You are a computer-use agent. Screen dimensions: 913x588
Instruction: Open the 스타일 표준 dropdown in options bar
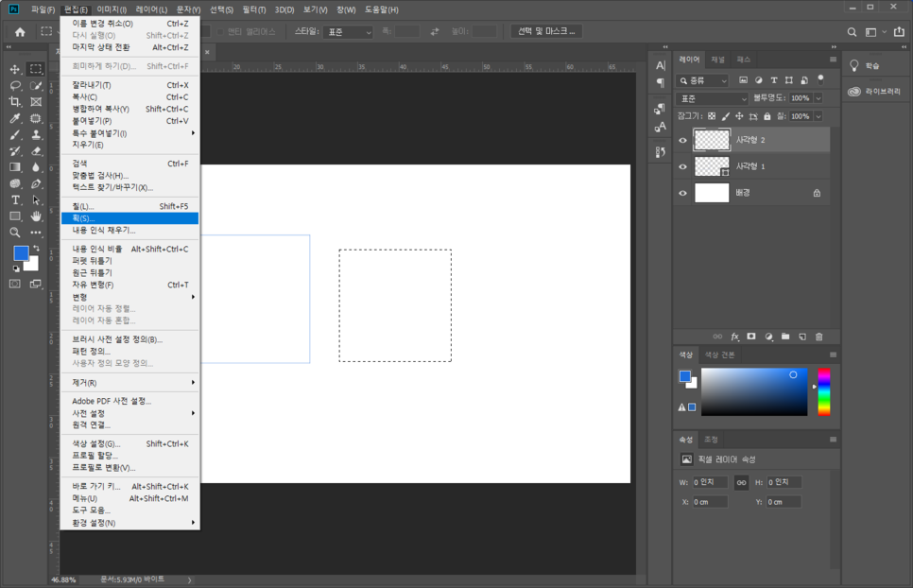point(348,32)
